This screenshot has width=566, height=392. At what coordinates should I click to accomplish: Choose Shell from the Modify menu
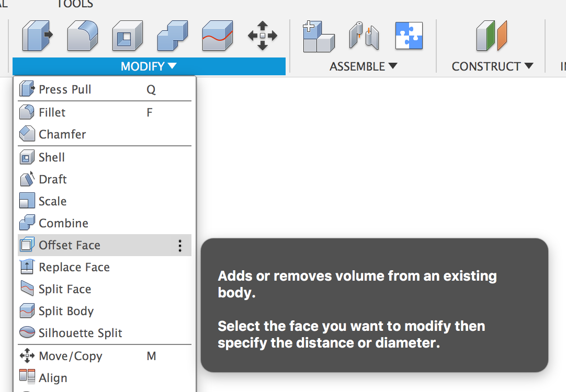coord(104,157)
